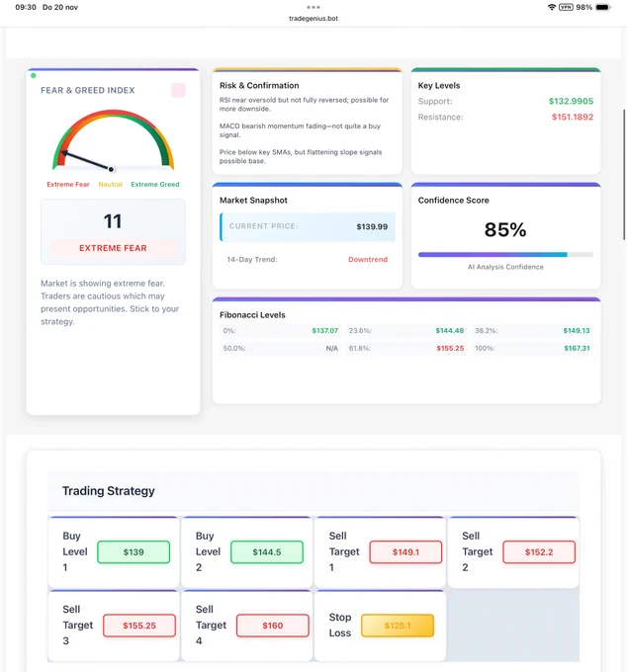Tap the VPN indicator in status bar
Image resolution: width=627 pixels, height=672 pixels.
click(566, 7)
